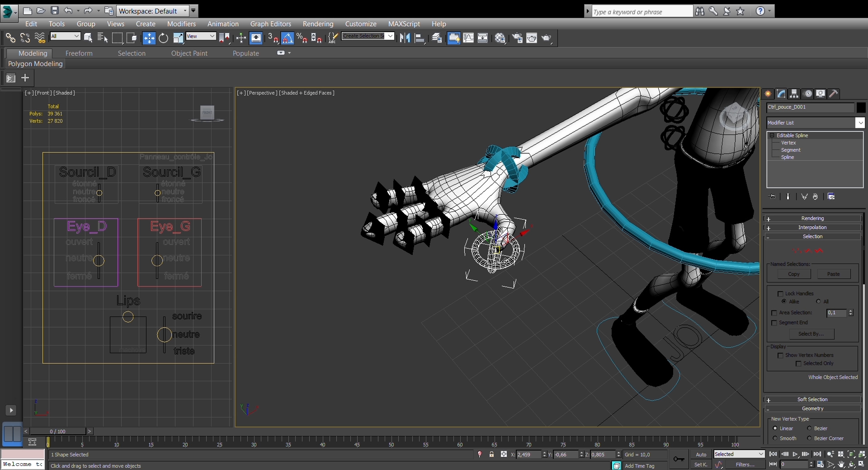Open the Workspace Default dropdown
This screenshot has height=470, width=868.
[152, 11]
